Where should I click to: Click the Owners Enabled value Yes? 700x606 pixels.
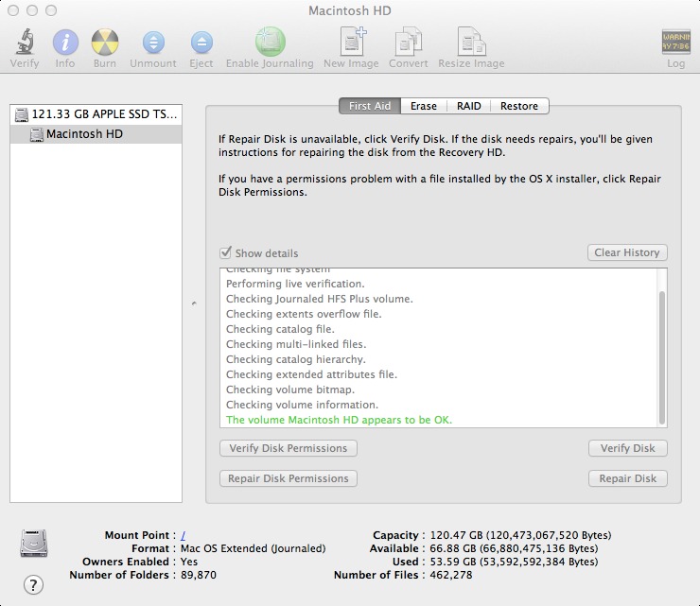[x=189, y=562]
